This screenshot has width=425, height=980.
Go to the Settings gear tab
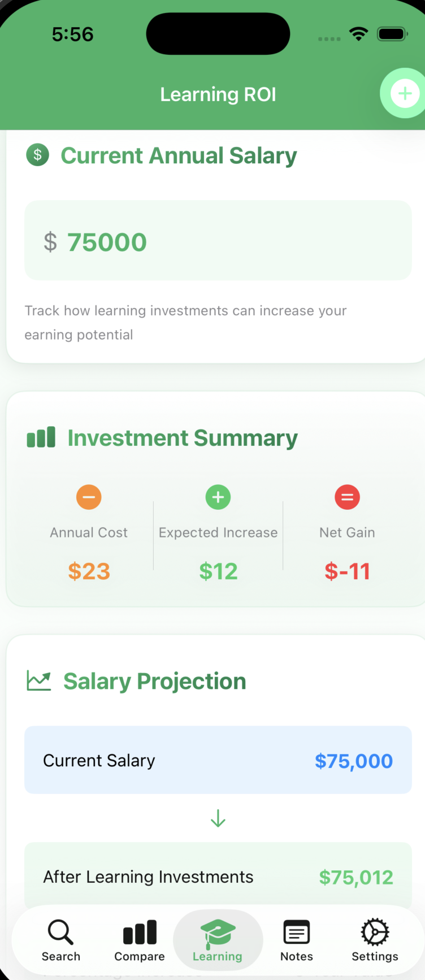375,940
